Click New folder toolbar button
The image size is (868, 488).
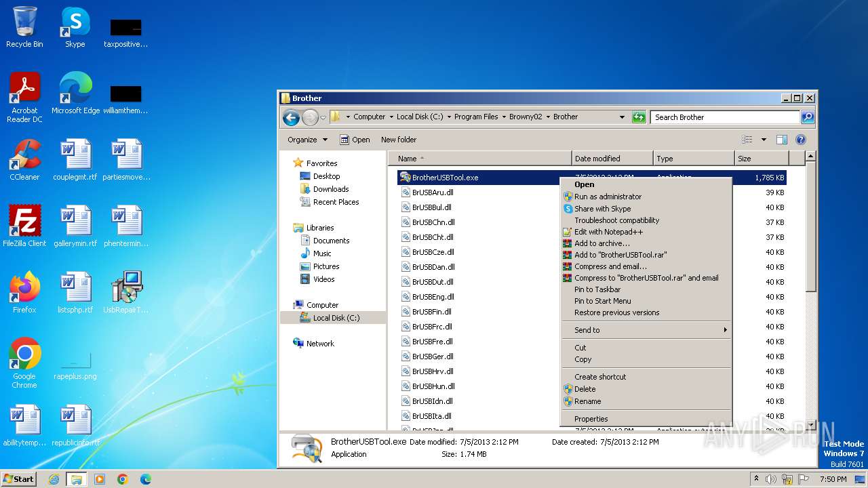click(x=399, y=140)
